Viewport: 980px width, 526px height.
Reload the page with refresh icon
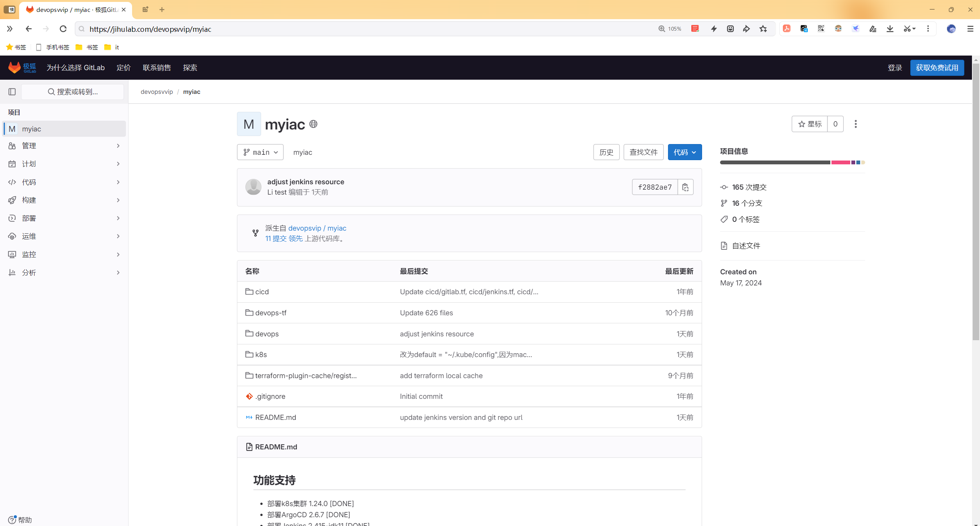[x=63, y=29]
